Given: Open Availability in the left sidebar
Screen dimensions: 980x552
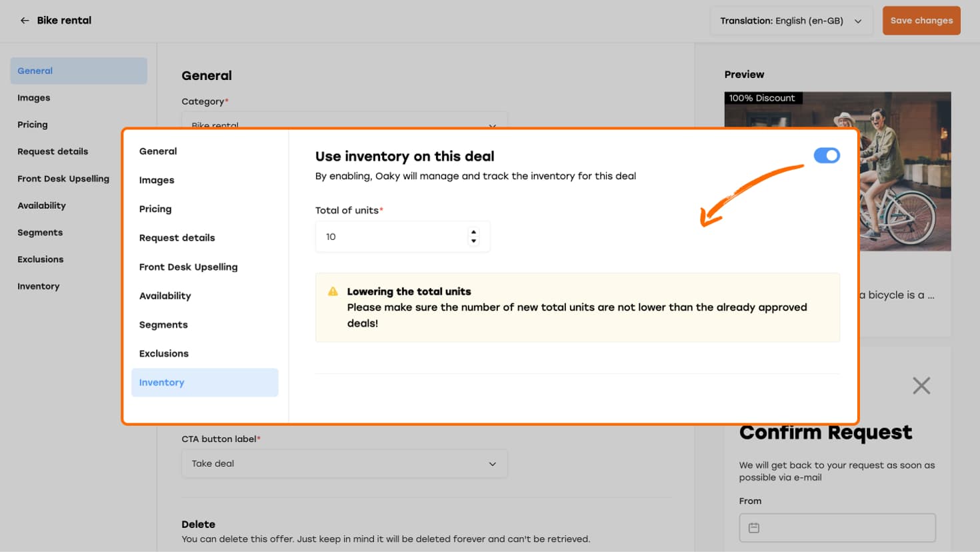Looking at the screenshot, I should tap(41, 205).
